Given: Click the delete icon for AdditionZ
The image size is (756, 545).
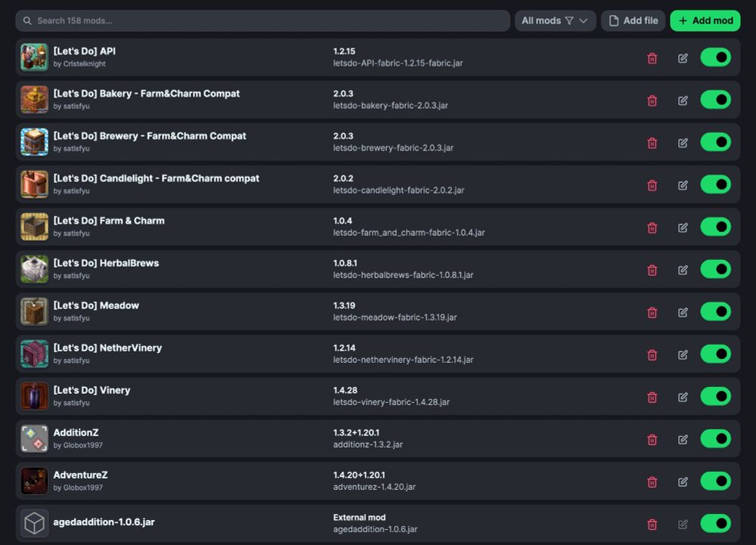Looking at the screenshot, I should click(652, 439).
